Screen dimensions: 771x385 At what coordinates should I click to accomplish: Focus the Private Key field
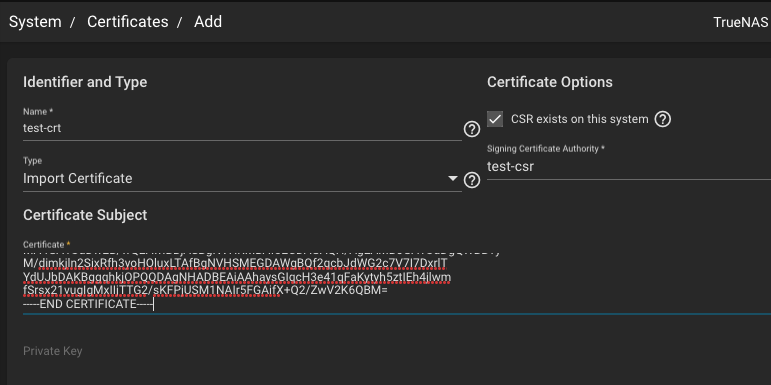click(x=397, y=351)
